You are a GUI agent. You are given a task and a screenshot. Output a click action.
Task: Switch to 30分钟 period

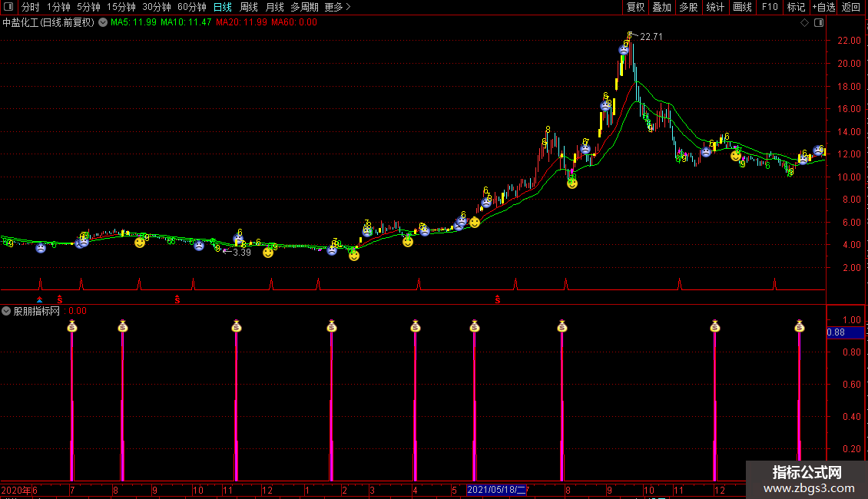click(157, 7)
